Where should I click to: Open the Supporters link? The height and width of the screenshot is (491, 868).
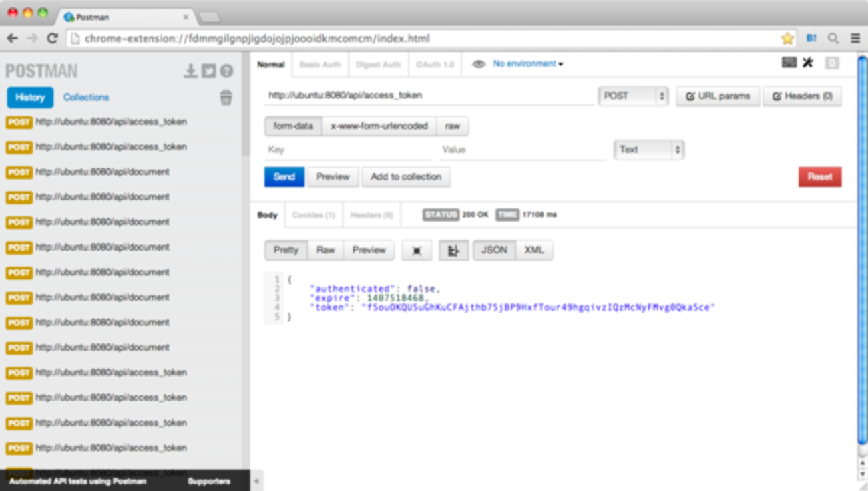click(209, 481)
